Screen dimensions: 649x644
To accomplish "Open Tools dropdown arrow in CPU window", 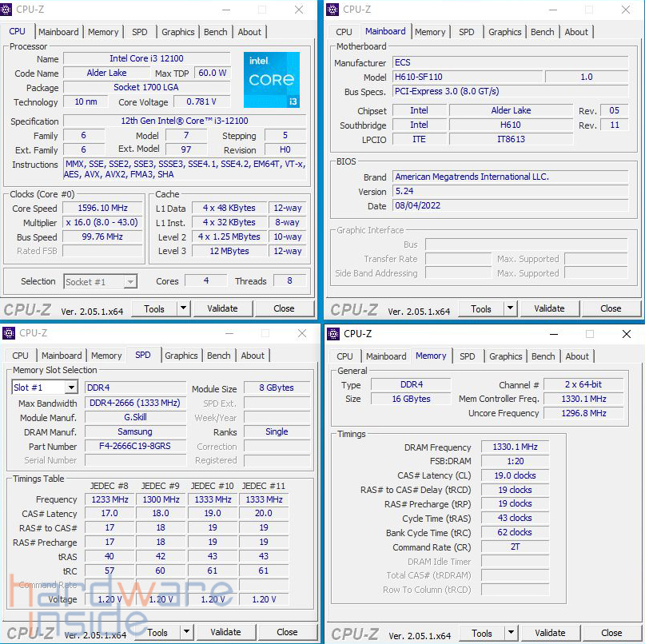I will tap(183, 308).
